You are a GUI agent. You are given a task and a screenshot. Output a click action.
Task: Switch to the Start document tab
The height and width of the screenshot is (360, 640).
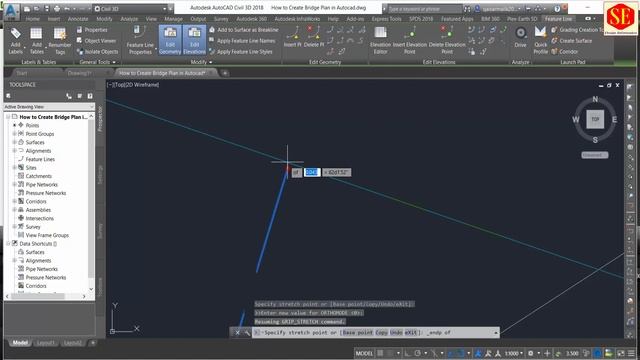(x=22, y=73)
